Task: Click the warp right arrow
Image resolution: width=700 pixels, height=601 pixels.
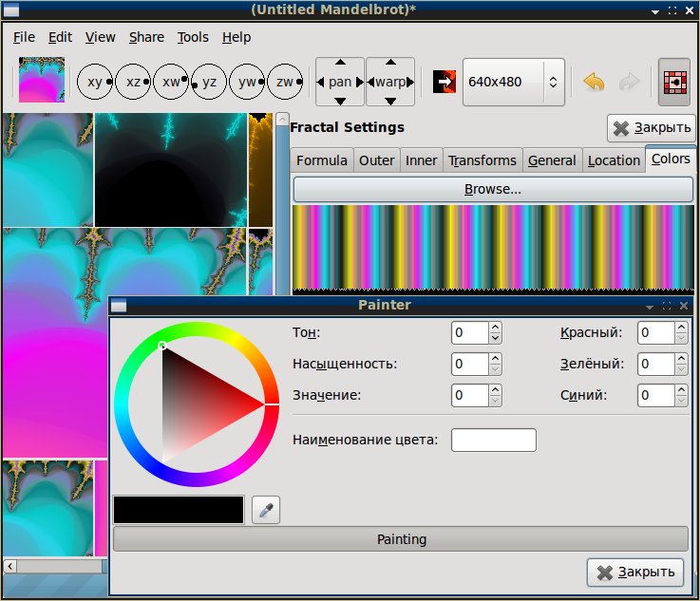Action: pyautogui.click(x=409, y=82)
